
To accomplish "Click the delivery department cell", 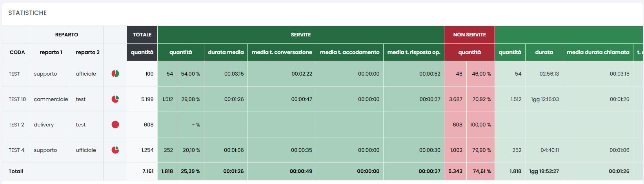I will tap(44, 124).
